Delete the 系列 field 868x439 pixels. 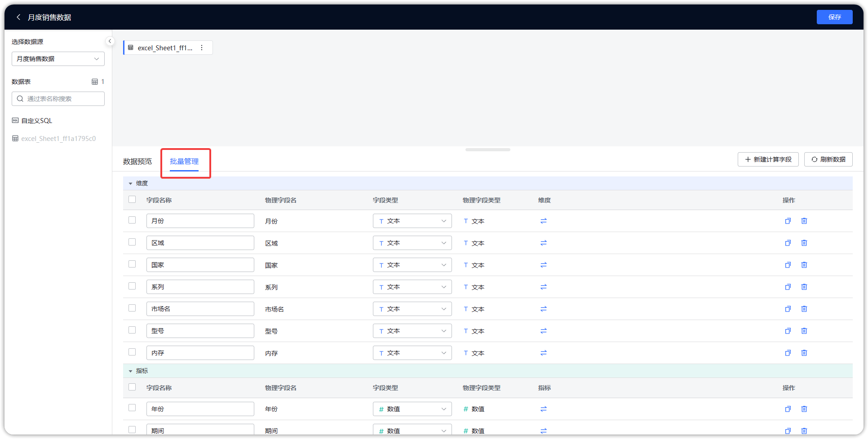(x=804, y=287)
